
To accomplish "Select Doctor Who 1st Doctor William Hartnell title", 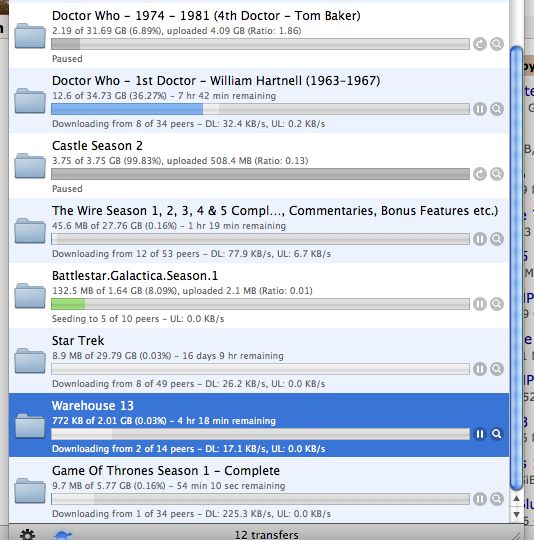I will coord(216,81).
